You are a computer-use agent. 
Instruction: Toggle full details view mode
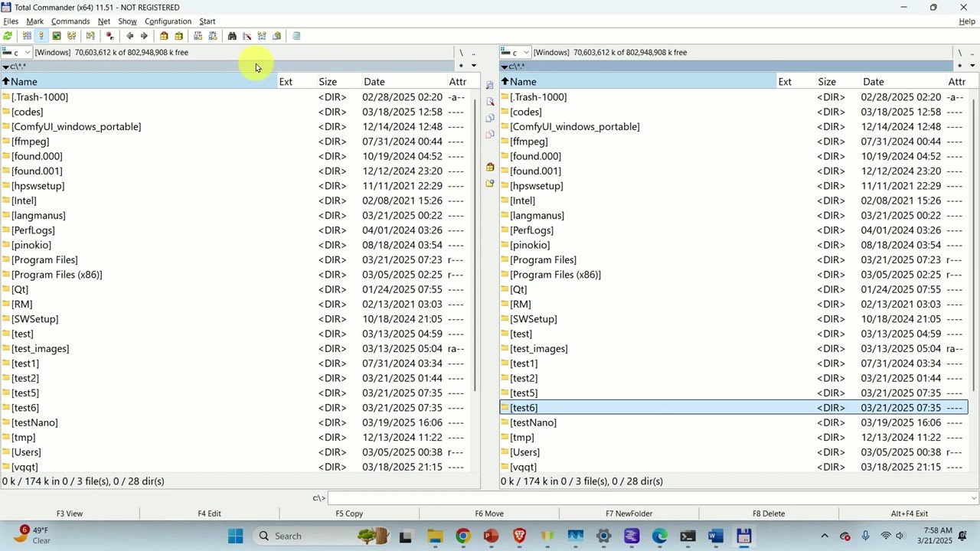[x=41, y=36]
